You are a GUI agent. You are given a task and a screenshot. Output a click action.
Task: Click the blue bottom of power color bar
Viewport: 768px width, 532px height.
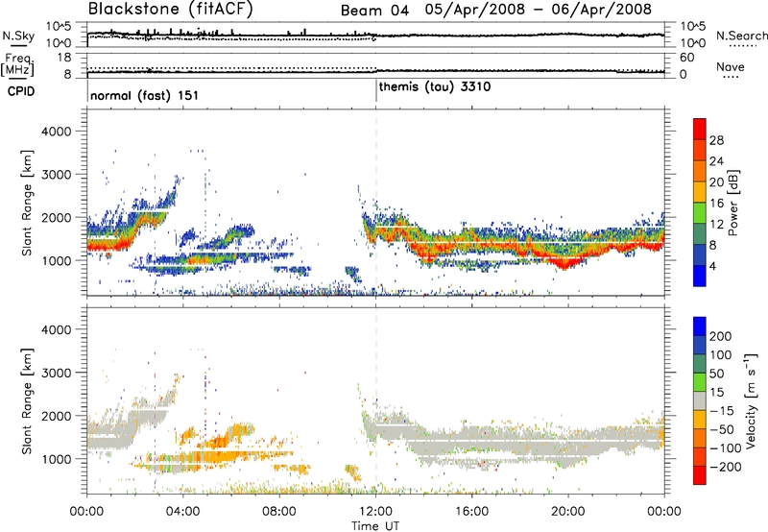(700, 277)
